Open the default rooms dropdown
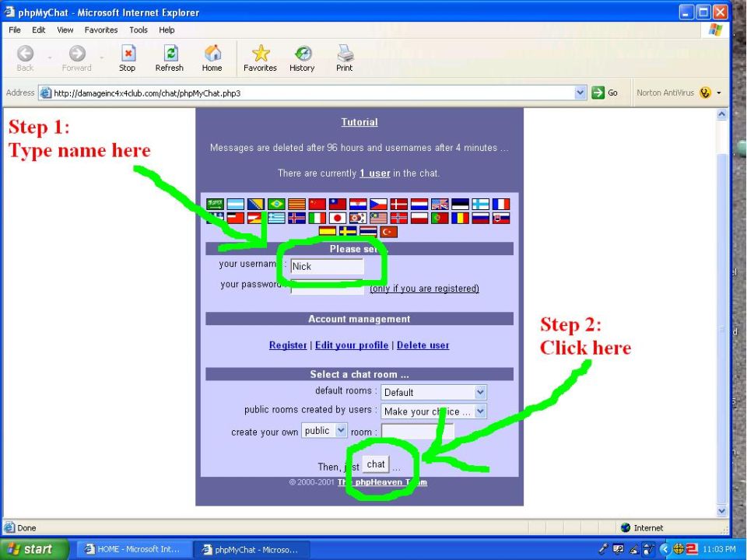 coord(433,392)
